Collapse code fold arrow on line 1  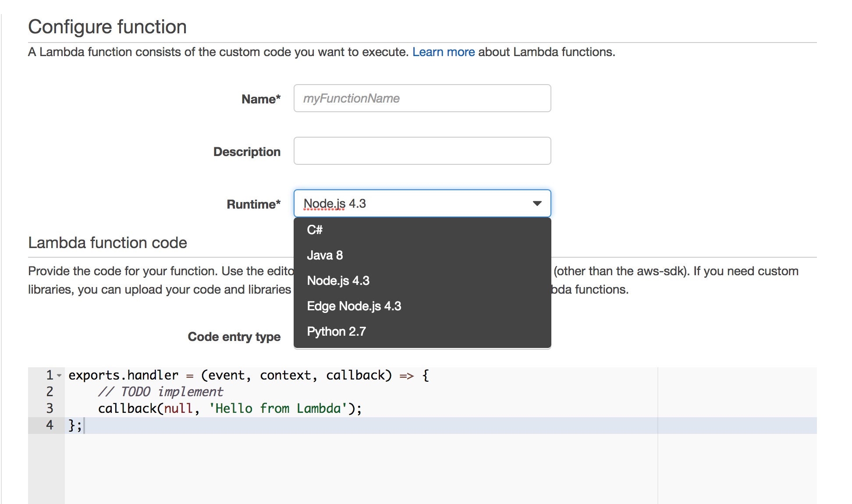[59, 376]
